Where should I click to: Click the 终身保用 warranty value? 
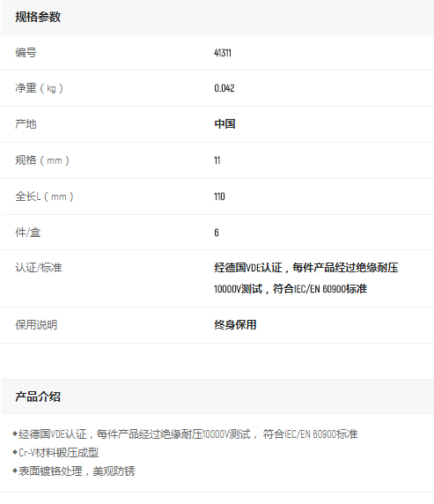(x=235, y=325)
